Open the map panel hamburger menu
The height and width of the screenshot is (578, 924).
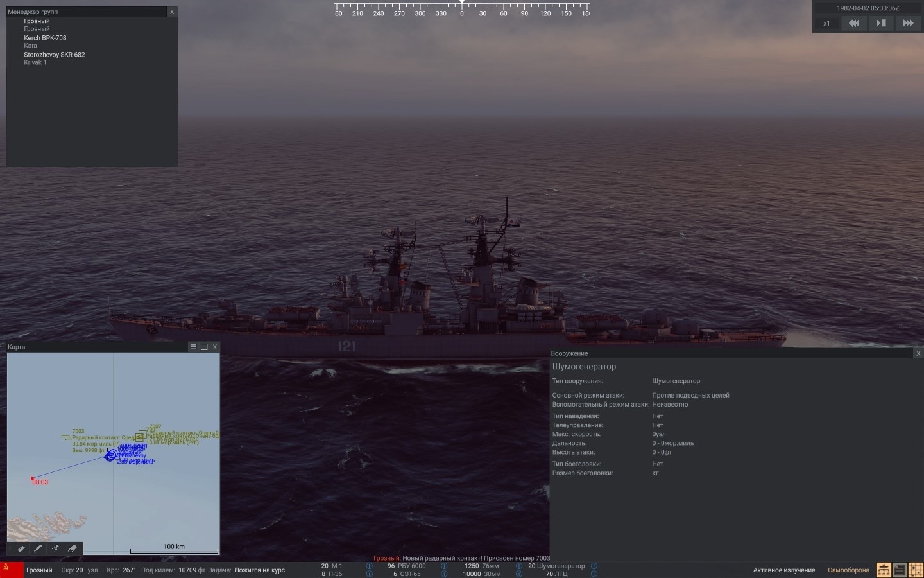[x=193, y=347]
